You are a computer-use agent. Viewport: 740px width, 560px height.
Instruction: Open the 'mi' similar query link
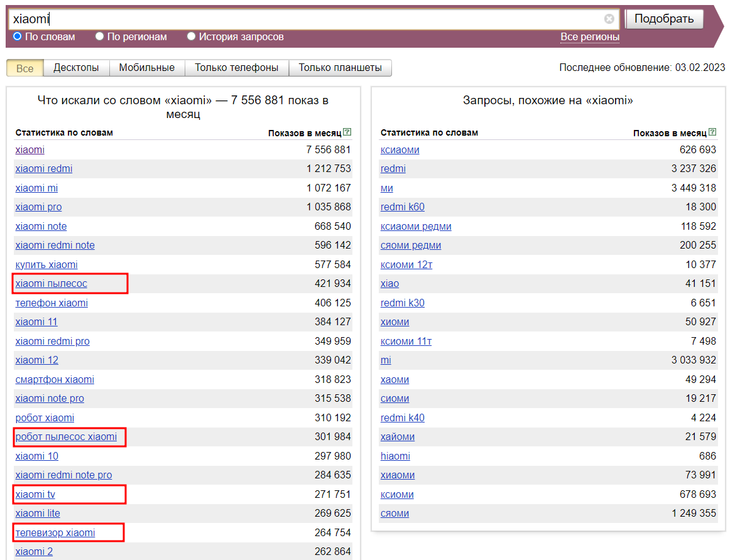pyautogui.click(x=386, y=360)
